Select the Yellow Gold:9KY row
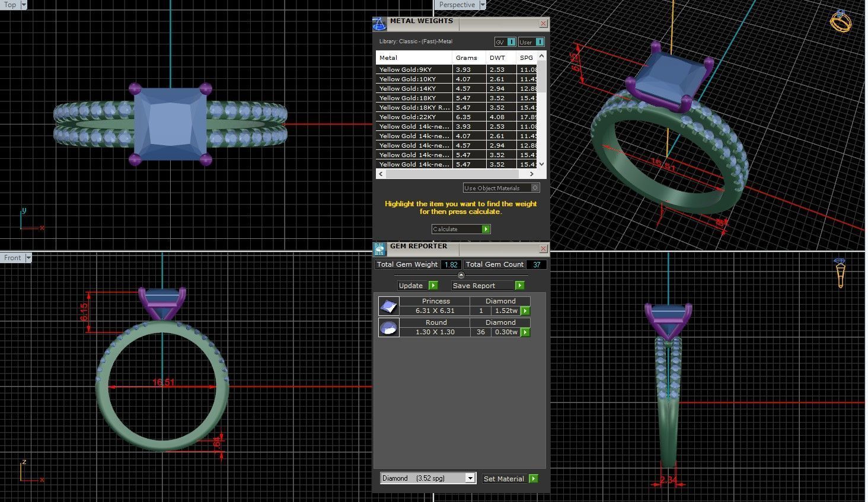 click(x=457, y=70)
